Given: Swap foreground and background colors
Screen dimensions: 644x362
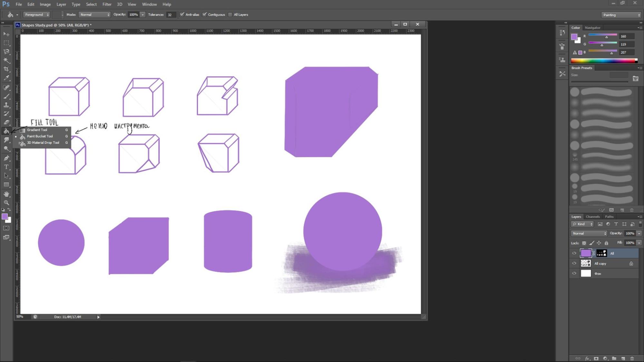Looking at the screenshot, I should [x=9, y=209].
